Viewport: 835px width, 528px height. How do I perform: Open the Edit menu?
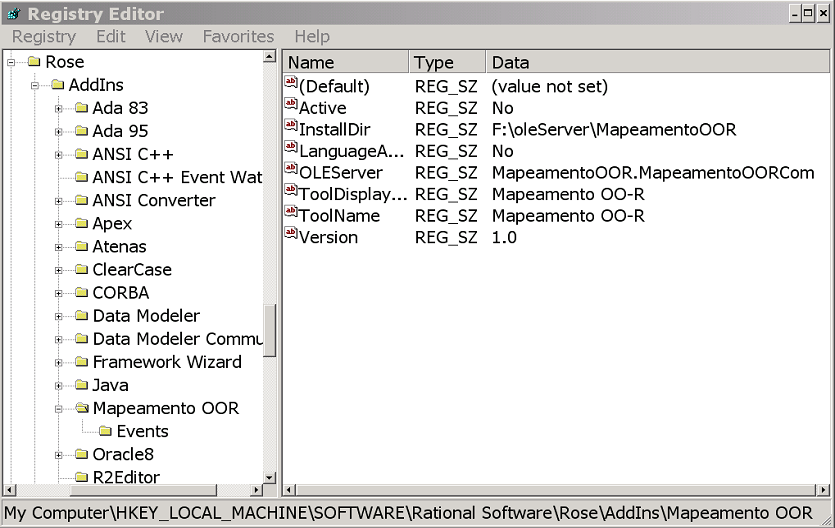(111, 37)
